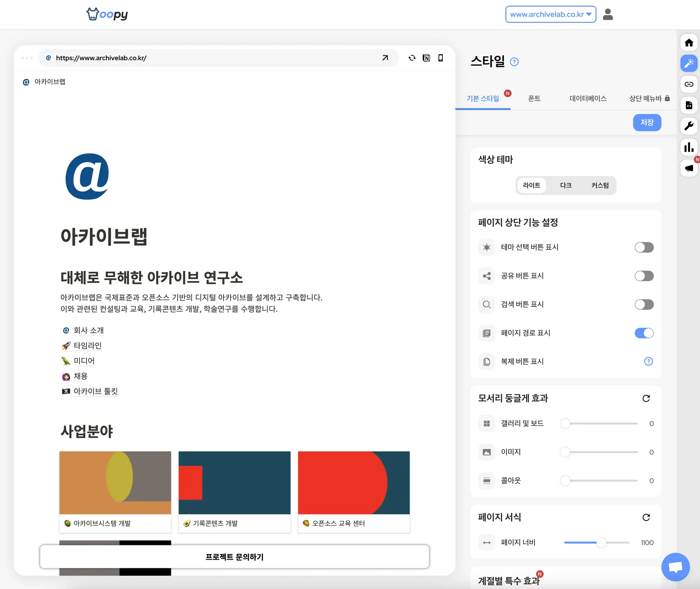
Task: Open the wrench tools sidebar icon
Action: click(689, 126)
